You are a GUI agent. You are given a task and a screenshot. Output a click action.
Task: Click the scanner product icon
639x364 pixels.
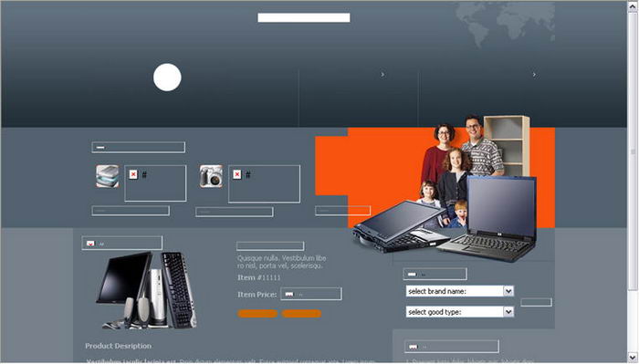[108, 176]
